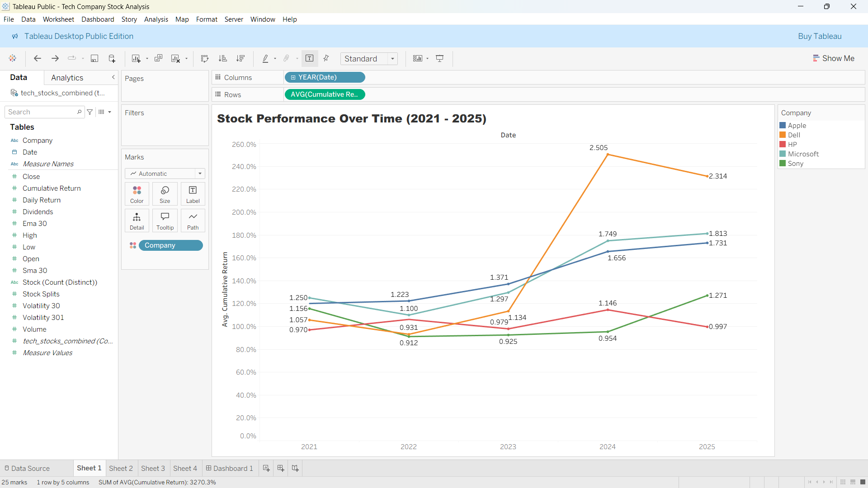Click the Sony legend color swatch
Image resolution: width=868 pixels, height=488 pixels.
[783, 164]
